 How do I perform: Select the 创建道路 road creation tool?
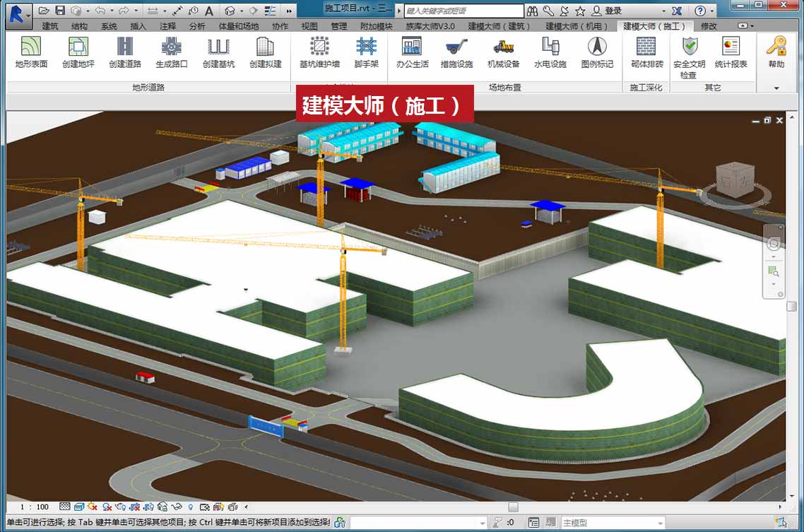point(125,52)
